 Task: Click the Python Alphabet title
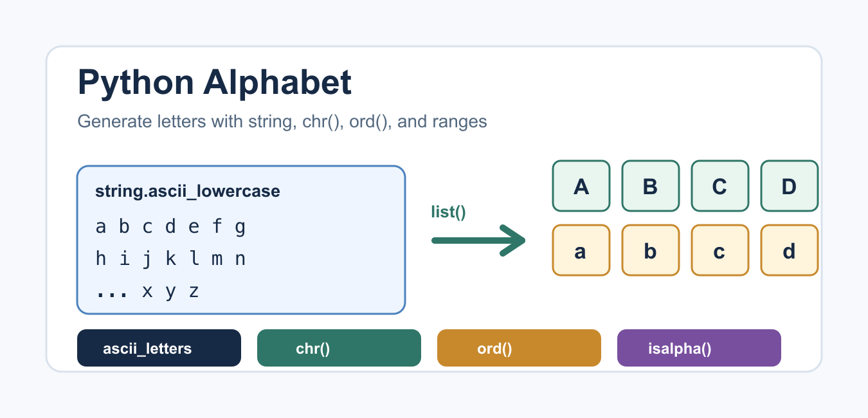tap(215, 82)
